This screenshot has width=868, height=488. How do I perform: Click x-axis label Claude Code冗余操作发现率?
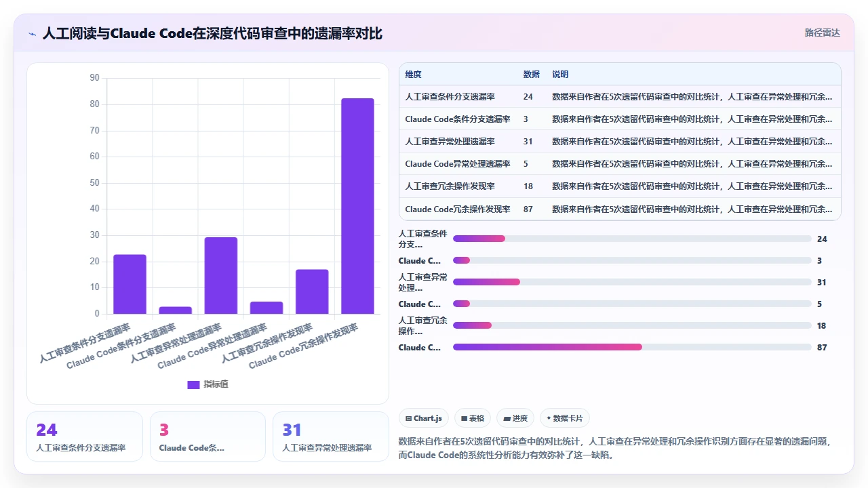click(304, 346)
